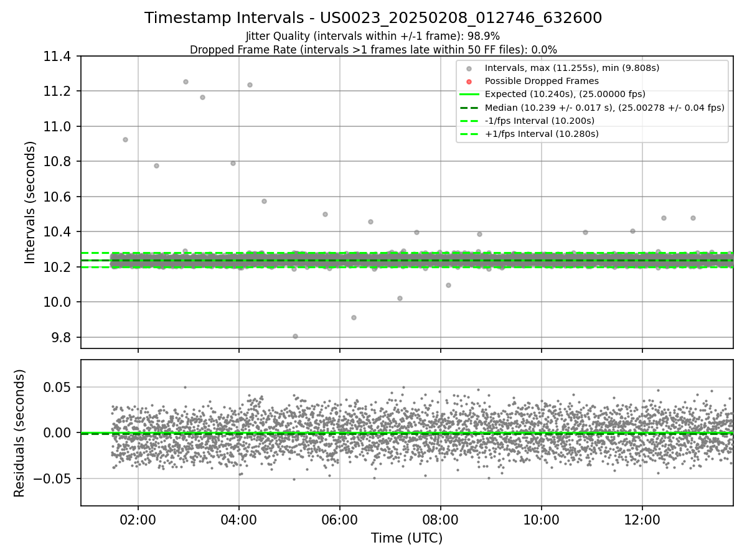Click the 0.05 residuals tick label
The width and height of the screenshot is (747, 560).
[58, 387]
